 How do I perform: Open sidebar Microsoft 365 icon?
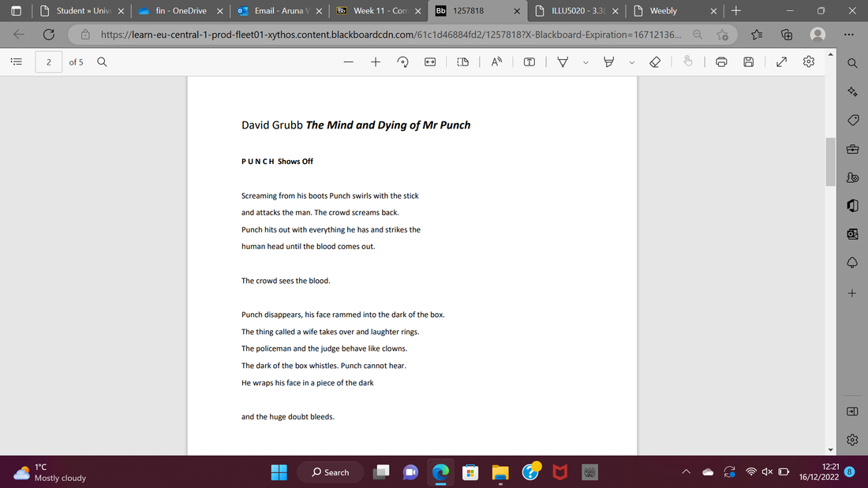[852, 206]
